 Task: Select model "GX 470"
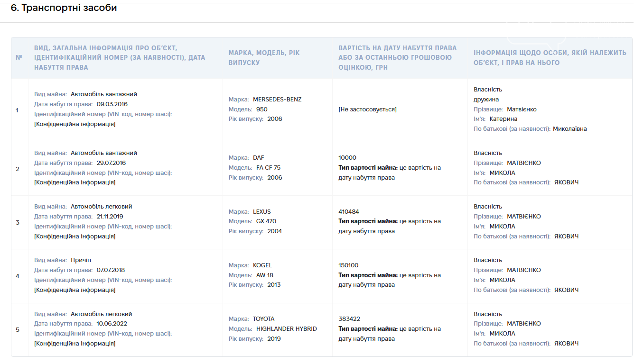tap(266, 221)
